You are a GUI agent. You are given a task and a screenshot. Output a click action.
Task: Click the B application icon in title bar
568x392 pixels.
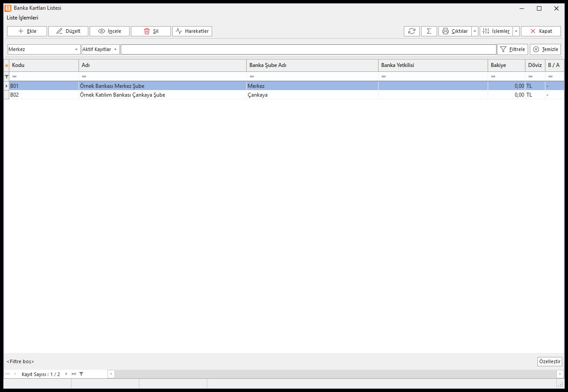coord(8,8)
